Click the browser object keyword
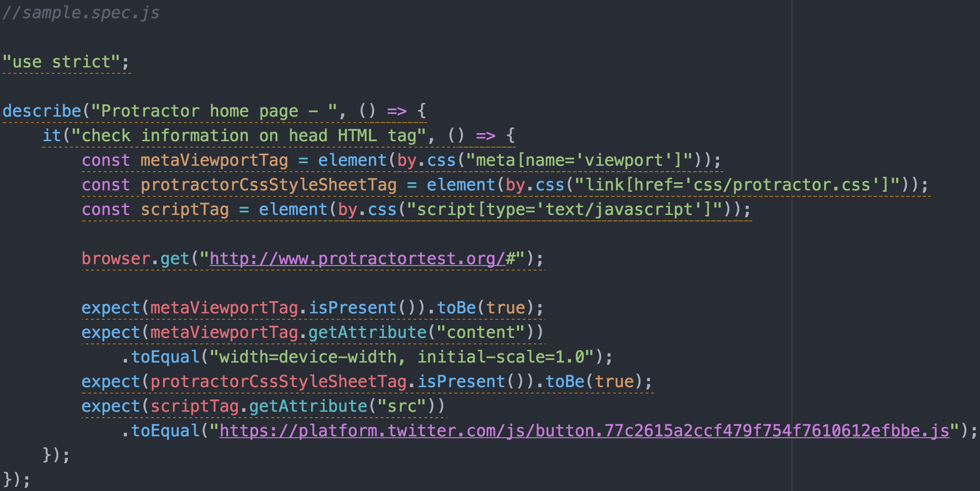 coord(116,259)
